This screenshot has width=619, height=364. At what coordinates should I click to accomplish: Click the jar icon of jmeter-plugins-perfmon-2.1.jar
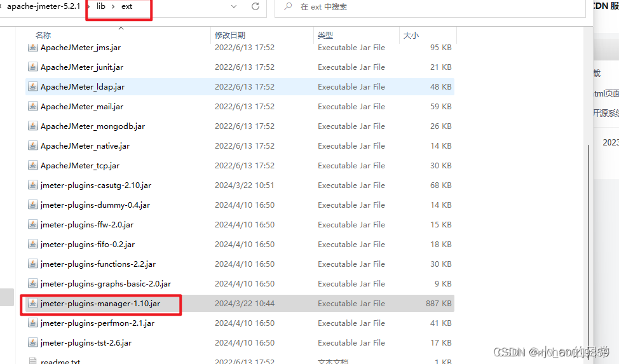tap(33, 323)
